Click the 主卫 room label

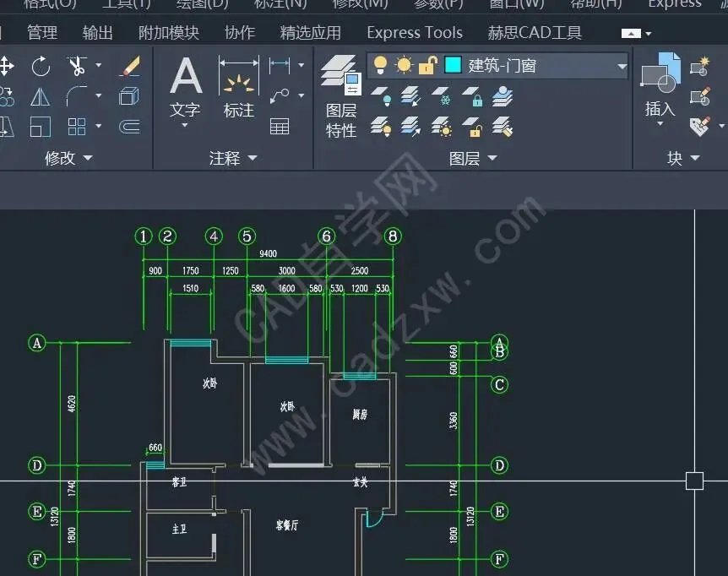[x=180, y=529]
